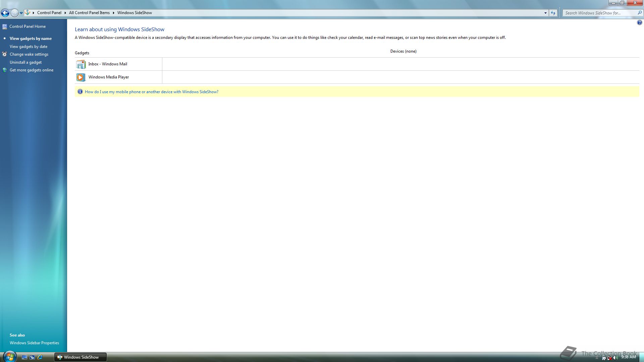The width and height of the screenshot is (644, 362).
Task: Click the alarm-clock icon beside wake settings
Action: pos(5,54)
